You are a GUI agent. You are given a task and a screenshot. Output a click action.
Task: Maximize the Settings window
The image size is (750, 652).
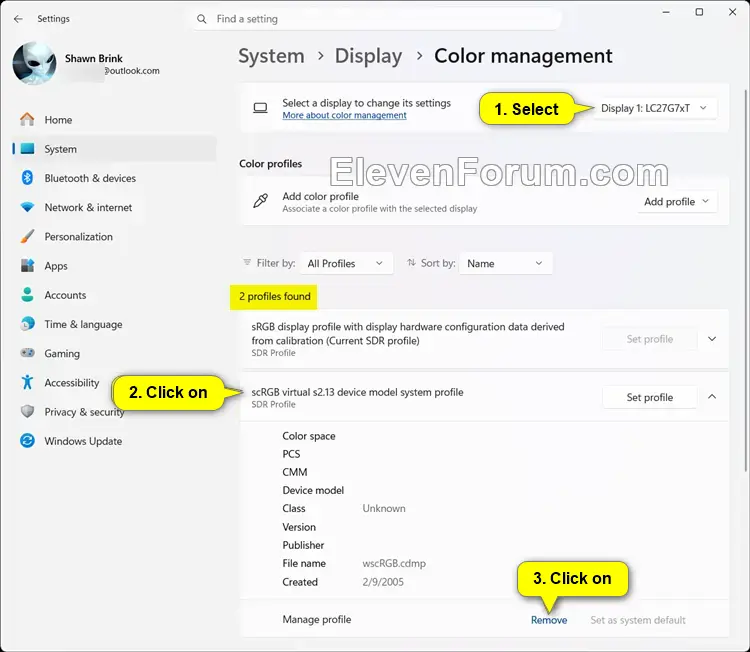699,12
